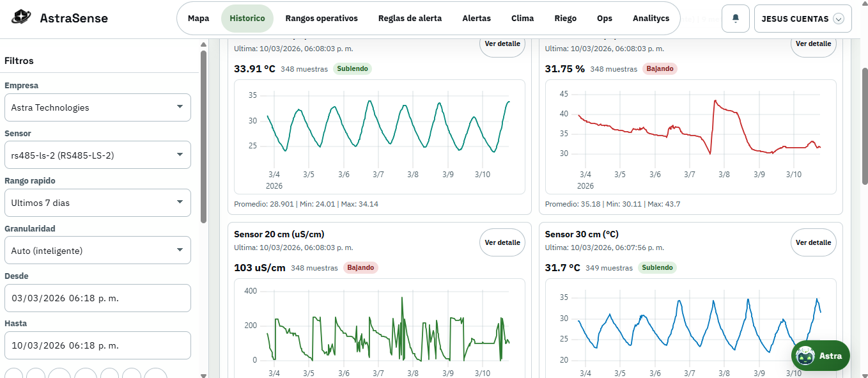The width and height of the screenshot is (868, 378).
Task: Click the sidebar scroll-down arrow
Action: [x=203, y=375]
